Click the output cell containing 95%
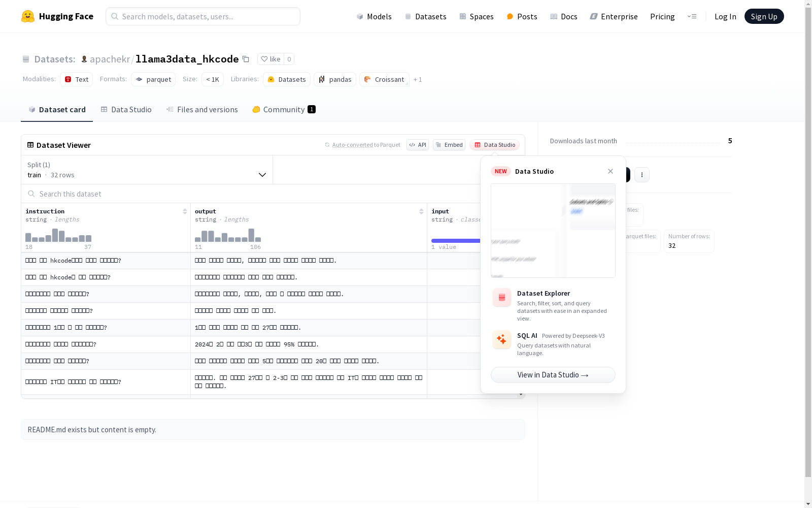This screenshot has width=812, height=508. point(309,344)
